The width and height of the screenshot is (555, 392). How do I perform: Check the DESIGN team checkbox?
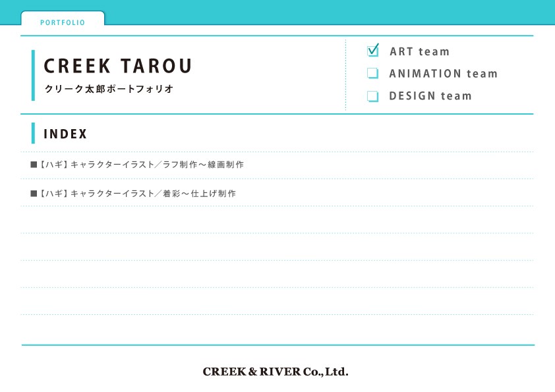(372, 96)
